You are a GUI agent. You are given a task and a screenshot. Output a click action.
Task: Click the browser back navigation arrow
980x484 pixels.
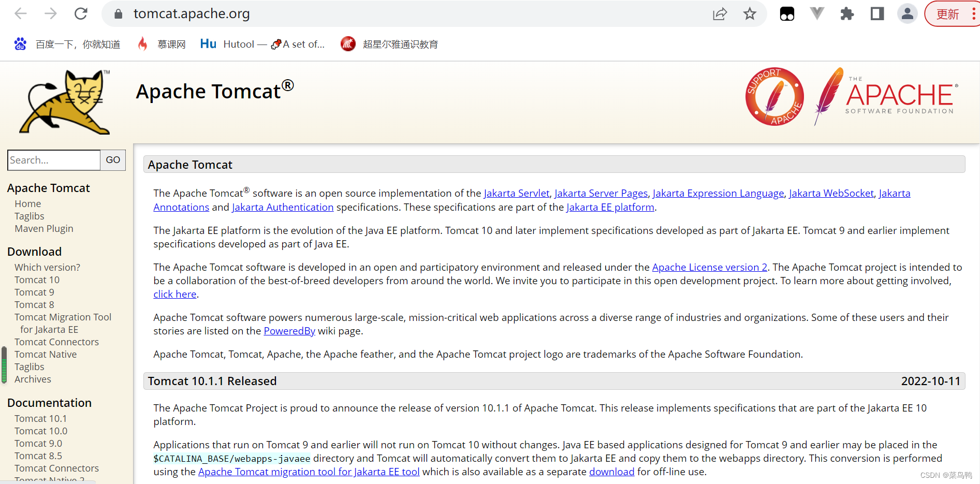coord(21,13)
